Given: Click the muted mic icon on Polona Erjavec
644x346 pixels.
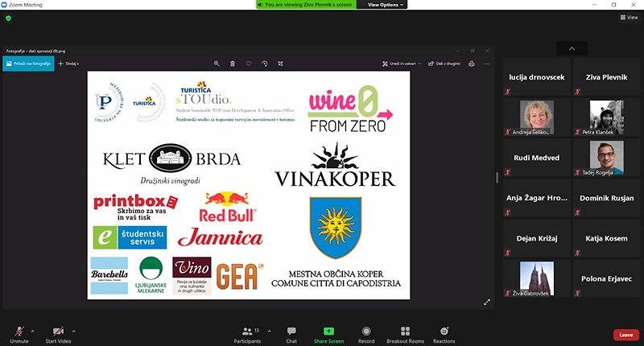Looking at the screenshot, I should point(578,293).
